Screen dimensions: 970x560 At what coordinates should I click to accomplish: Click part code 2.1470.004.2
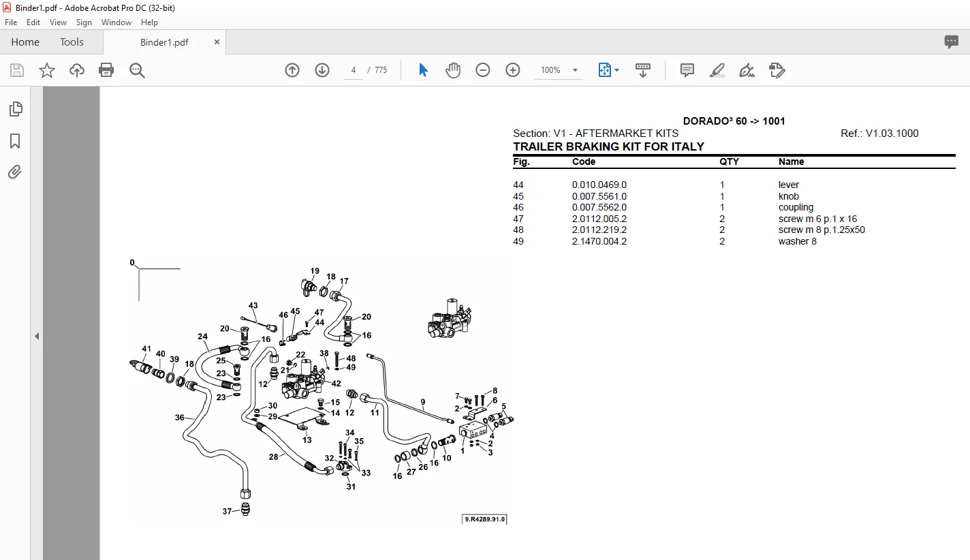(x=599, y=241)
